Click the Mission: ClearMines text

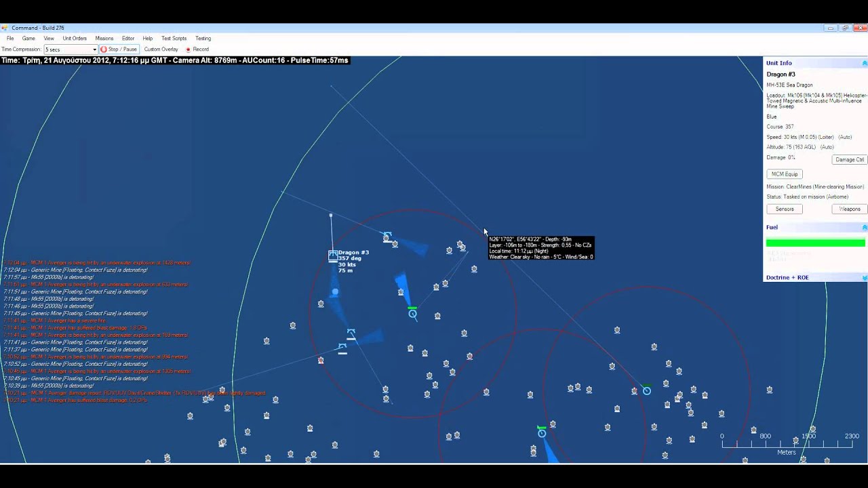(815, 186)
